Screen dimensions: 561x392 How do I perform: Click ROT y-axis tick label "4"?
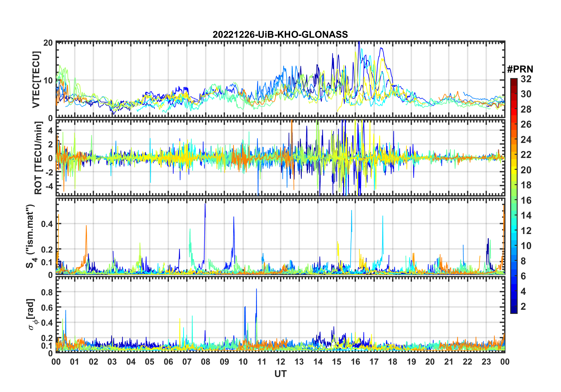(x=50, y=131)
